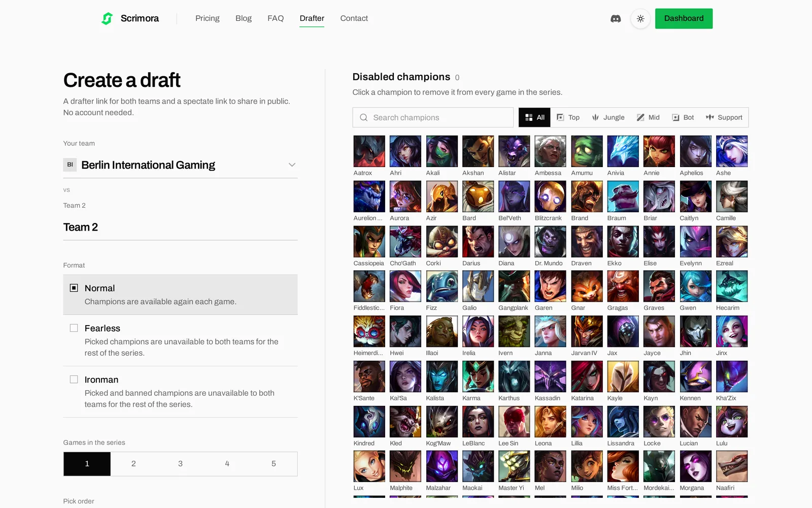This screenshot has height=508, width=812.
Task: Disable the Ahri champion
Action: [405, 151]
